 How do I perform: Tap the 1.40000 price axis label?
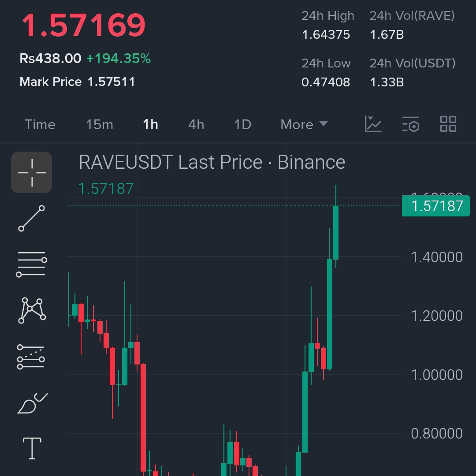click(x=436, y=257)
